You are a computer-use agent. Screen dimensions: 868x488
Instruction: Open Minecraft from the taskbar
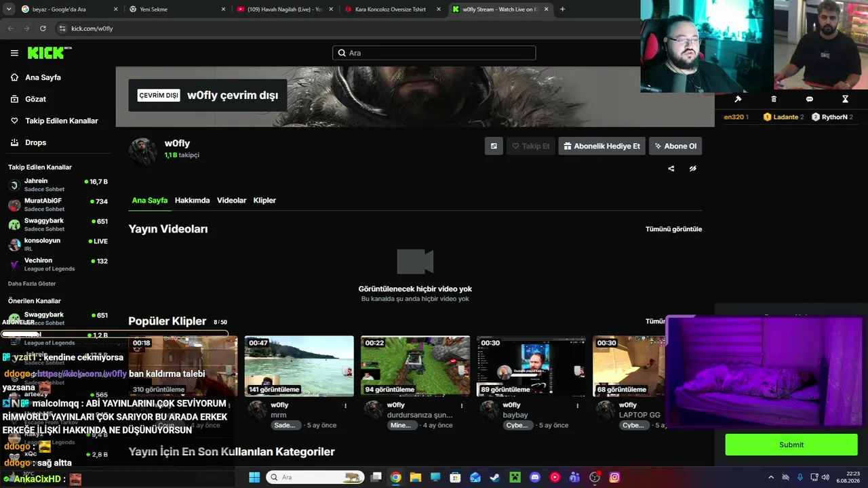(x=515, y=477)
